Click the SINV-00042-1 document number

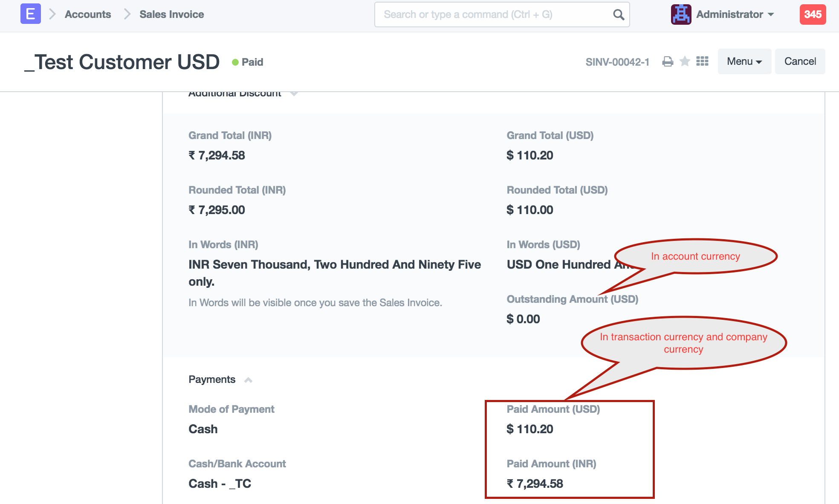click(x=617, y=62)
